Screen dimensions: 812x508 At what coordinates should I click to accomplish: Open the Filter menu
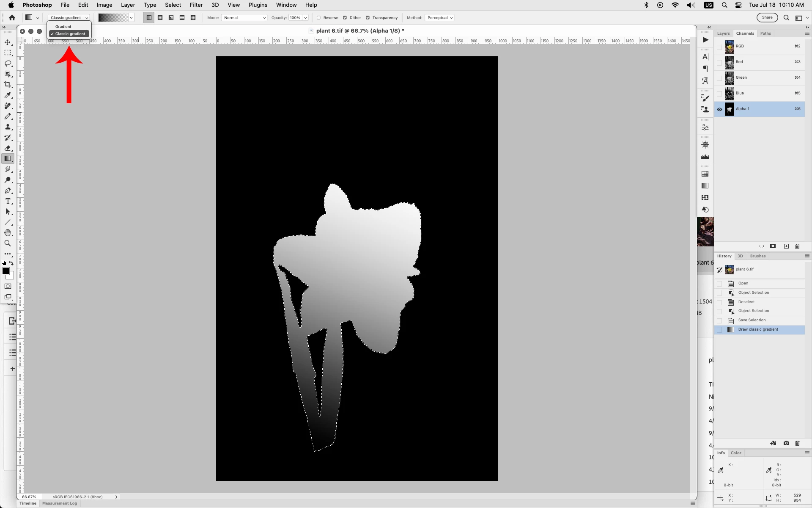(196, 5)
